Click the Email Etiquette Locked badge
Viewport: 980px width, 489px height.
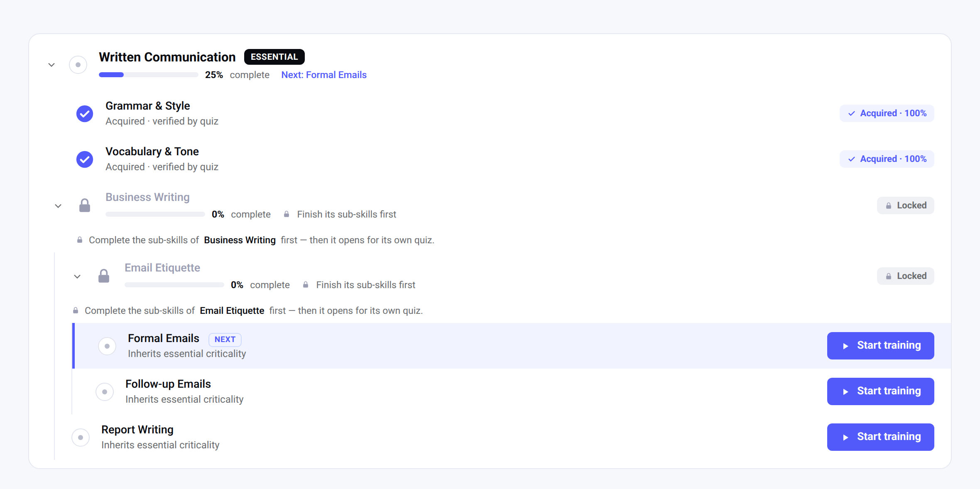pos(906,276)
